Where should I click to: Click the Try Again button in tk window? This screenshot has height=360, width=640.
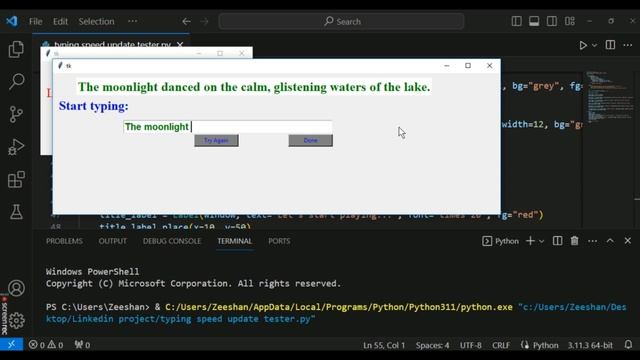pyautogui.click(x=216, y=140)
